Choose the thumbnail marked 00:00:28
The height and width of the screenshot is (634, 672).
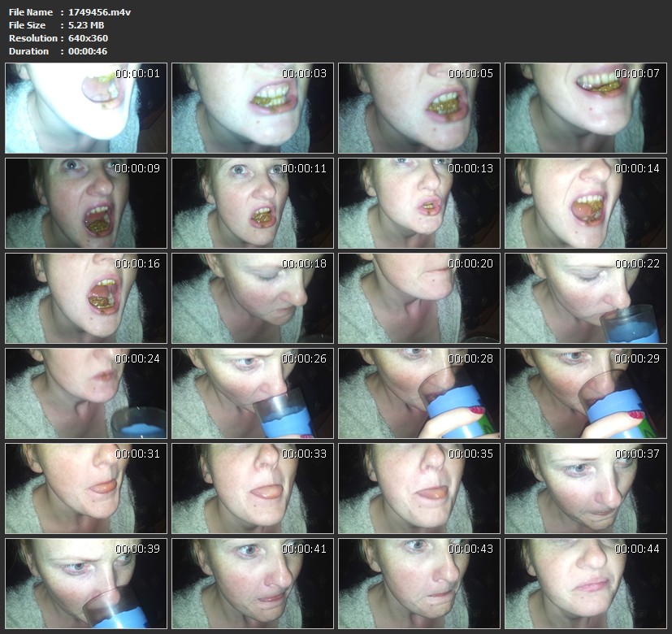pyautogui.click(x=419, y=393)
